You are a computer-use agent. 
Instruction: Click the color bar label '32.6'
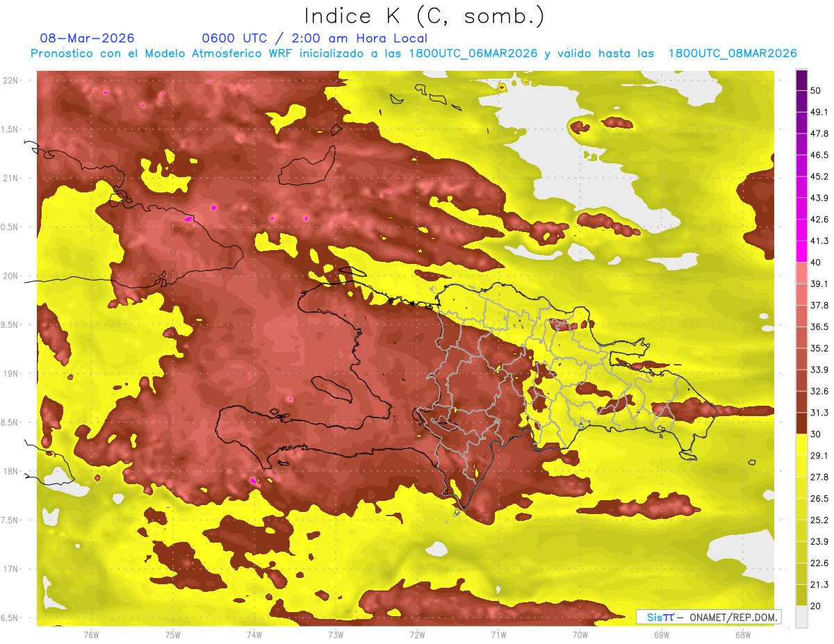[x=819, y=391]
